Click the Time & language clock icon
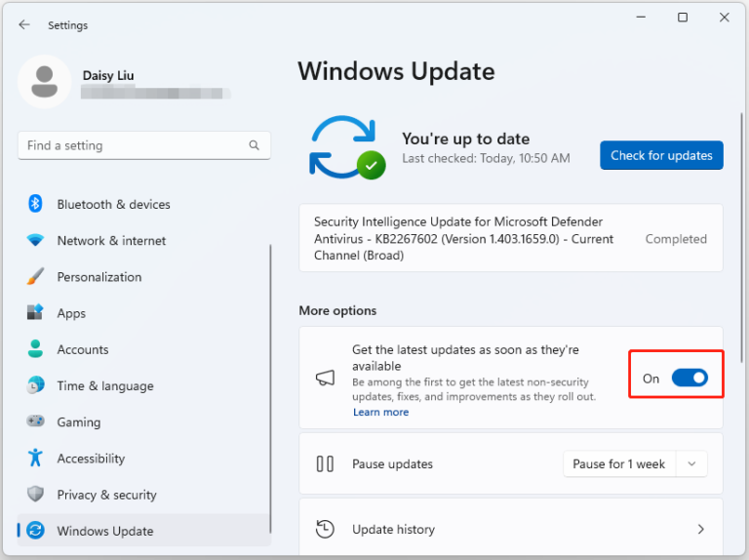The width and height of the screenshot is (749, 560). click(x=35, y=385)
